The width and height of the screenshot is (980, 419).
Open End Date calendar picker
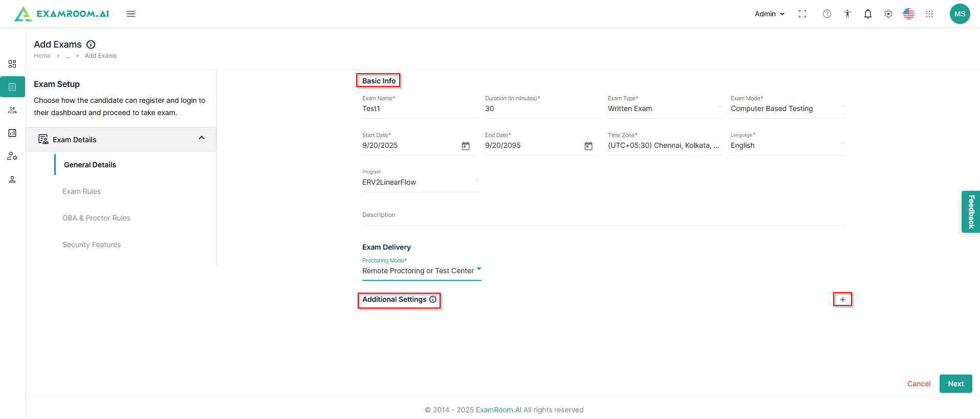589,146
